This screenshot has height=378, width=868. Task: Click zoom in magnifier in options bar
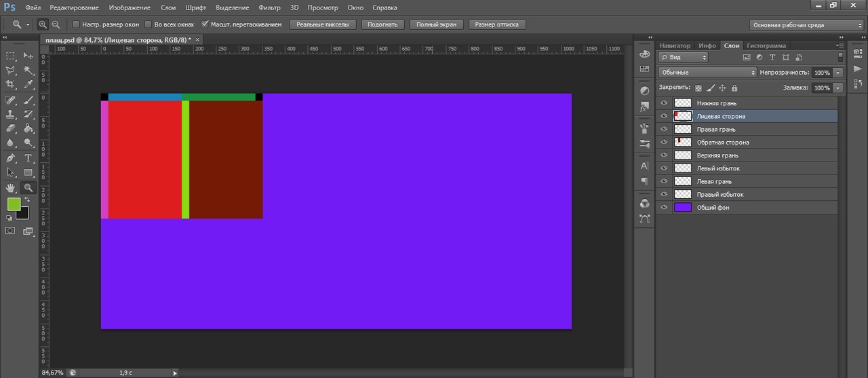[x=43, y=24]
